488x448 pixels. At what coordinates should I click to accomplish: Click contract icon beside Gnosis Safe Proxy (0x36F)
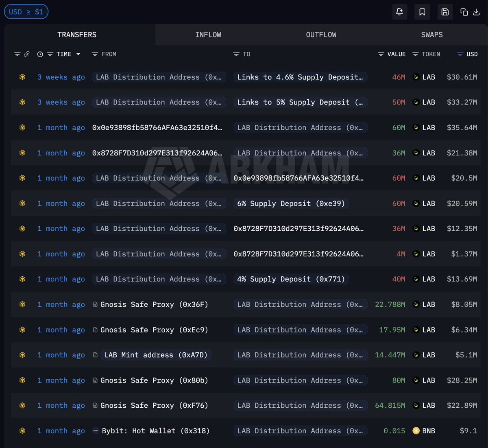click(95, 304)
